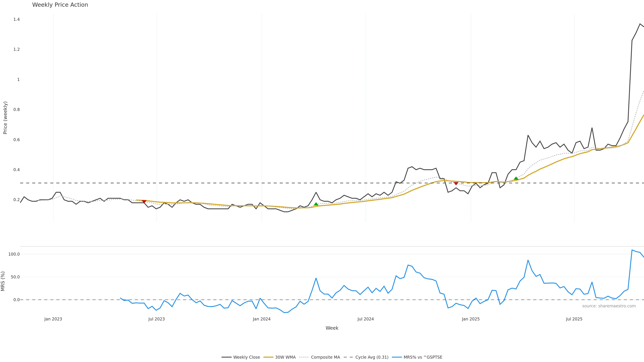Click the 100.0 tick on the MRS axis
Viewport: 644px width, 362px height.
click(x=14, y=254)
